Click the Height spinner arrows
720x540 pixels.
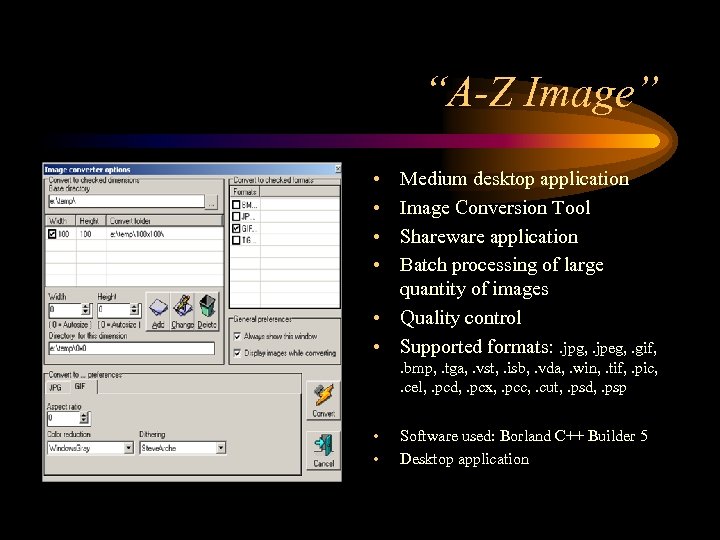point(134,310)
